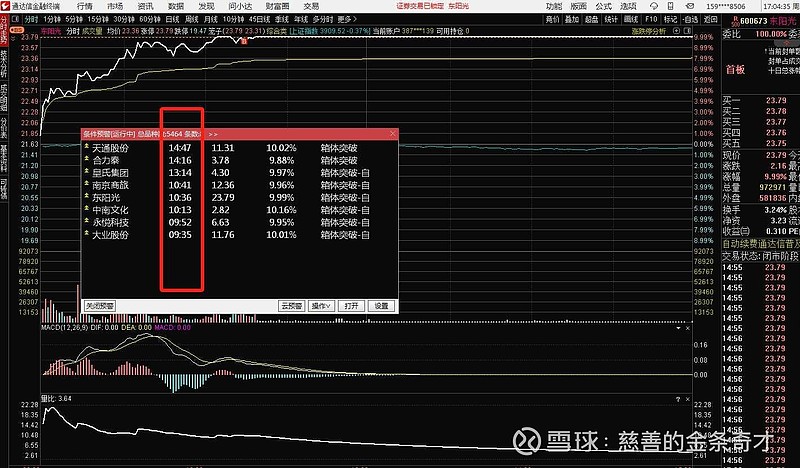Switch to the 月线 monthly chart tab
800x468 pixels.
[211, 19]
